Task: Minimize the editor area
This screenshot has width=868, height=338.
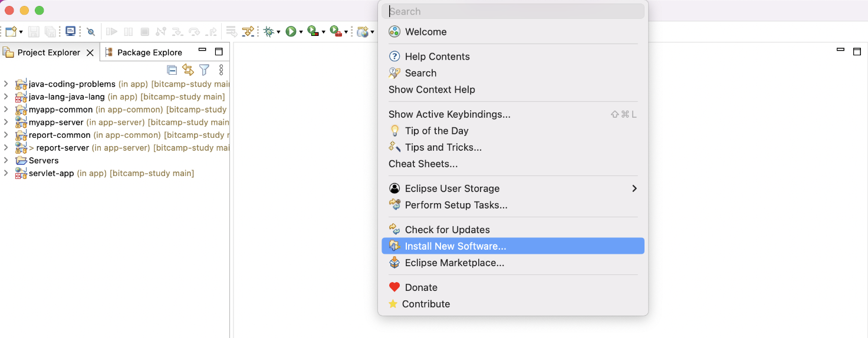Action: 841,50
